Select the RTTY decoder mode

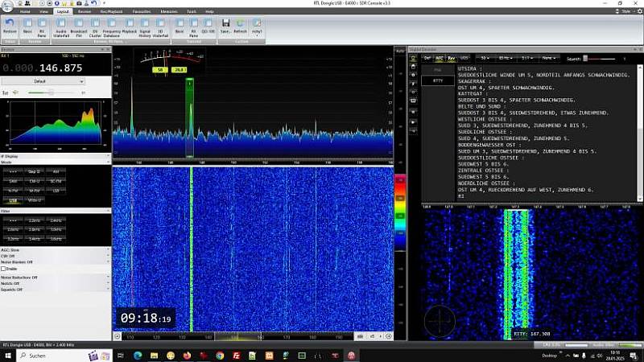tap(438, 81)
